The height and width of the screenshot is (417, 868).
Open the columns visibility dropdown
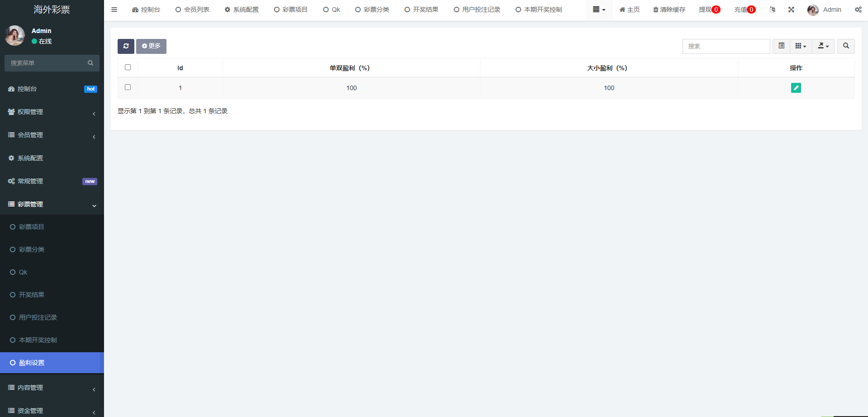tap(801, 46)
